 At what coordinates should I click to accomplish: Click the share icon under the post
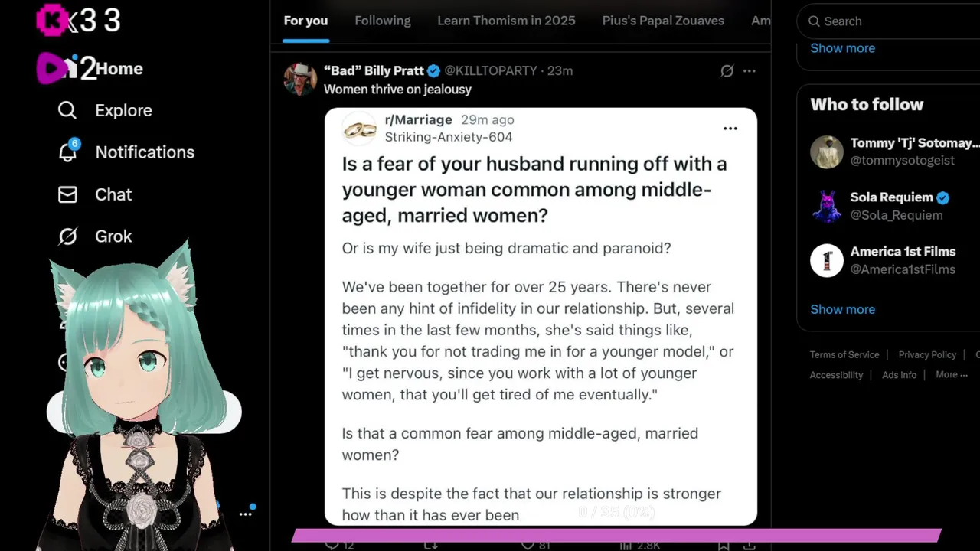pyautogui.click(x=749, y=545)
